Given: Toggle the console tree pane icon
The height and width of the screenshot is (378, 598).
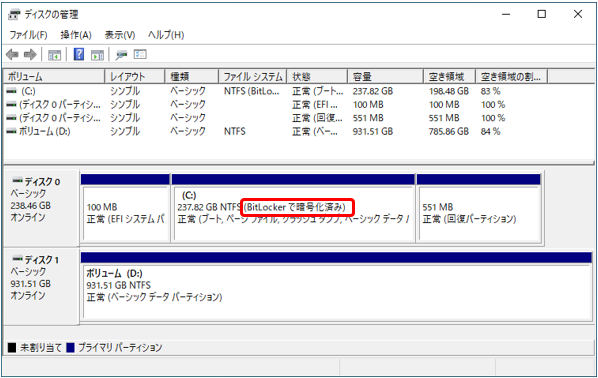Looking at the screenshot, I should click(x=55, y=55).
